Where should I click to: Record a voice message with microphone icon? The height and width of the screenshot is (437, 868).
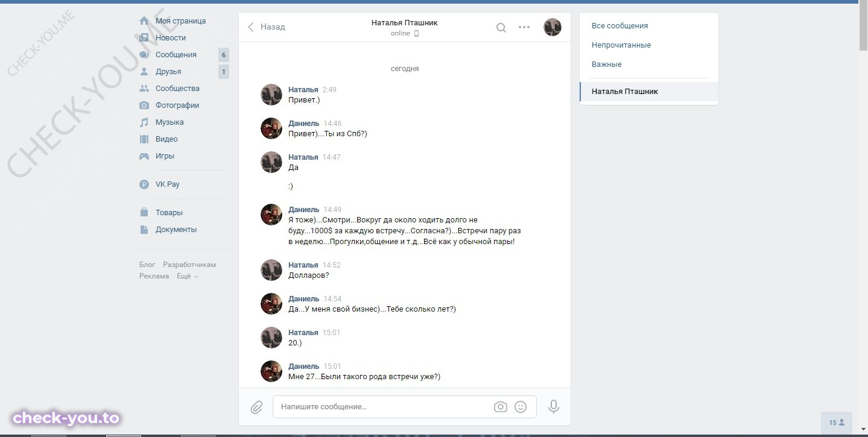554,407
